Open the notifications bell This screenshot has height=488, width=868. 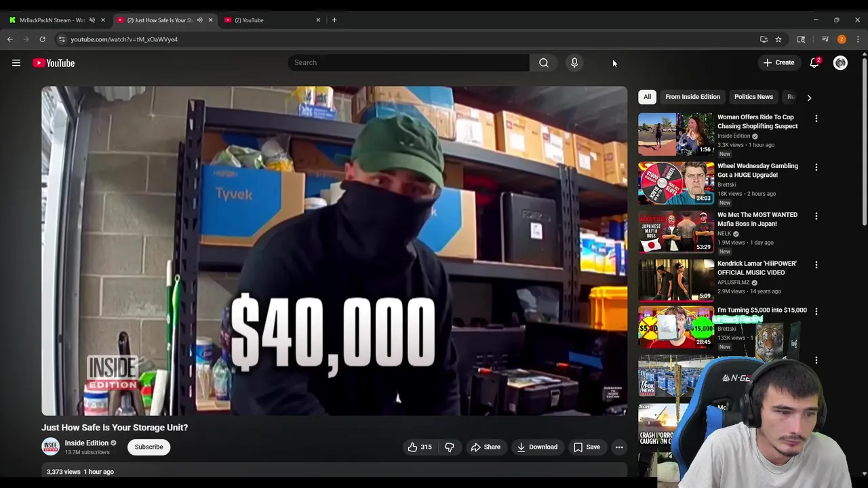[x=814, y=62]
